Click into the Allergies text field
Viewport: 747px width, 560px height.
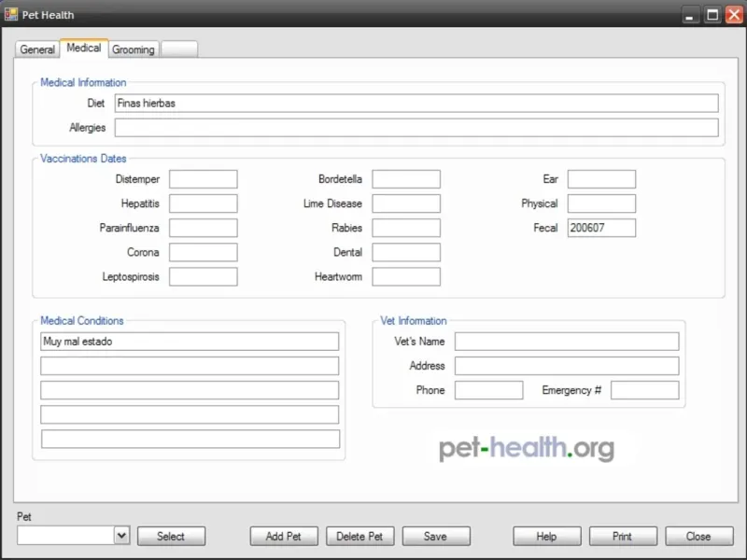pyautogui.click(x=416, y=128)
